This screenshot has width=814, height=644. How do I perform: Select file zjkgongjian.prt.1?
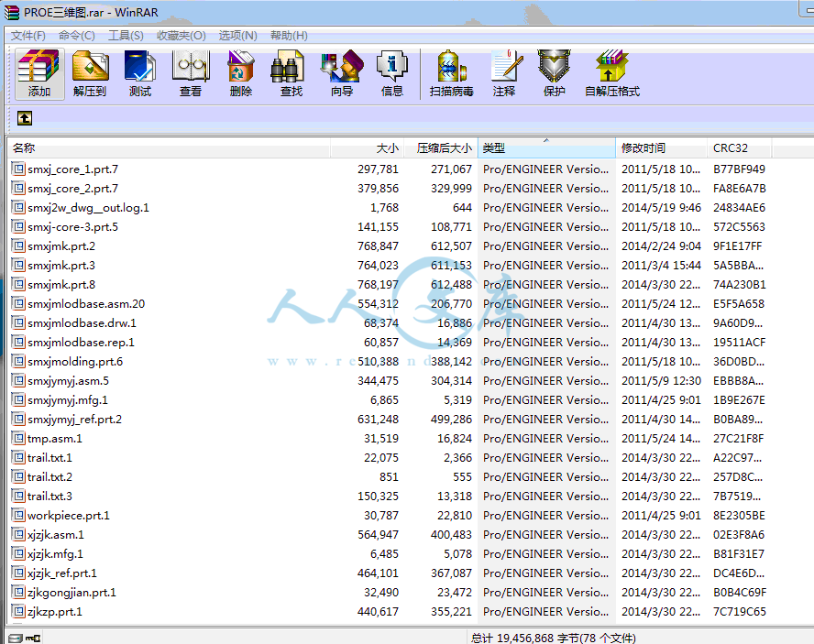tap(71, 592)
